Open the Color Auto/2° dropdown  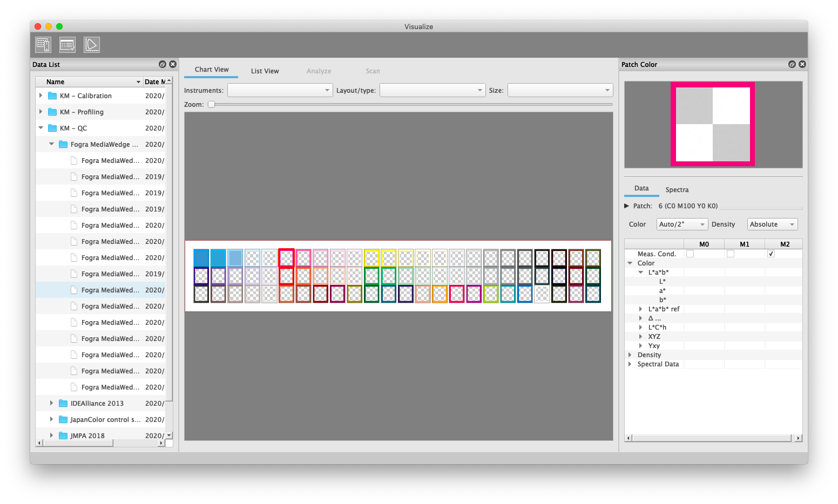pos(682,224)
